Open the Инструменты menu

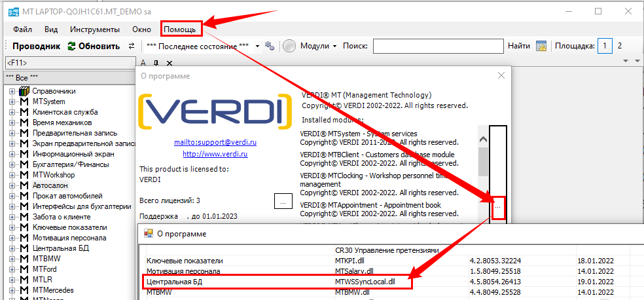pyautogui.click(x=95, y=29)
